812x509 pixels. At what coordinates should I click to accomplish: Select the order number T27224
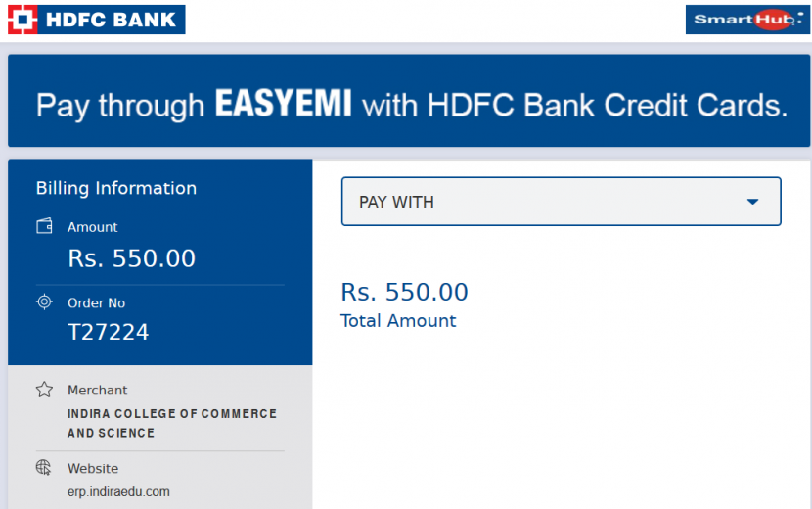(109, 332)
